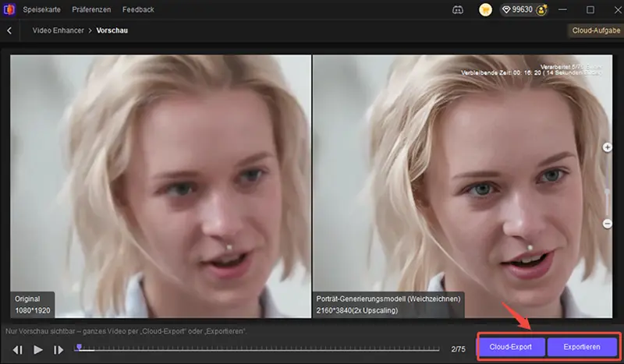624x364 pixels.
Task: Seek within the preview timeline bar
Action: click(257, 349)
